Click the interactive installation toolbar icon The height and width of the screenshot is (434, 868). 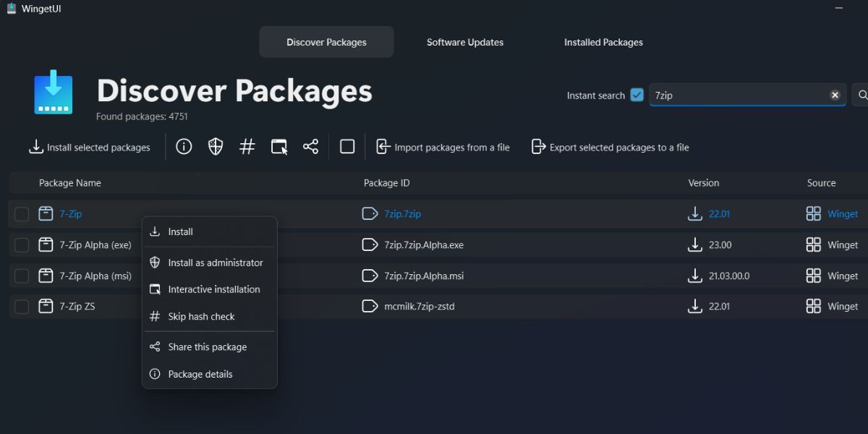pyautogui.click(x=279, y=147)
